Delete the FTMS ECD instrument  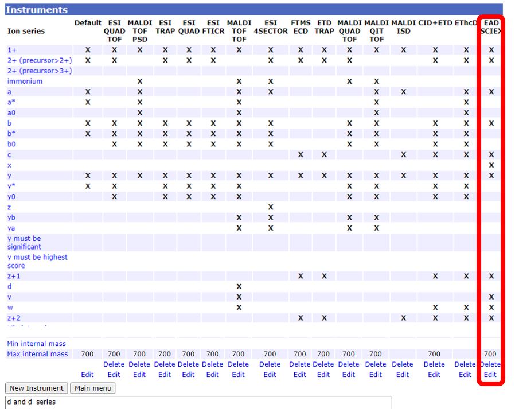coord(300,364)
